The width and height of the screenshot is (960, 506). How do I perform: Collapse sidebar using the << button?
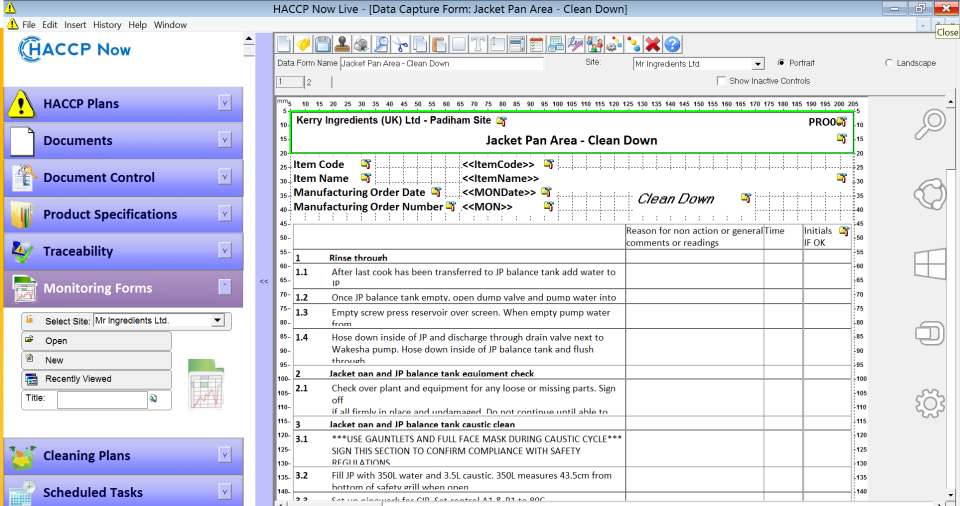(x=264, y=281)
